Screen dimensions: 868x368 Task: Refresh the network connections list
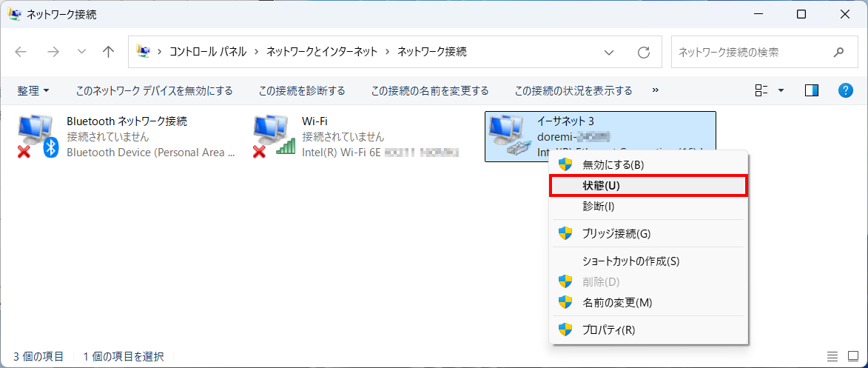(644, 52)
